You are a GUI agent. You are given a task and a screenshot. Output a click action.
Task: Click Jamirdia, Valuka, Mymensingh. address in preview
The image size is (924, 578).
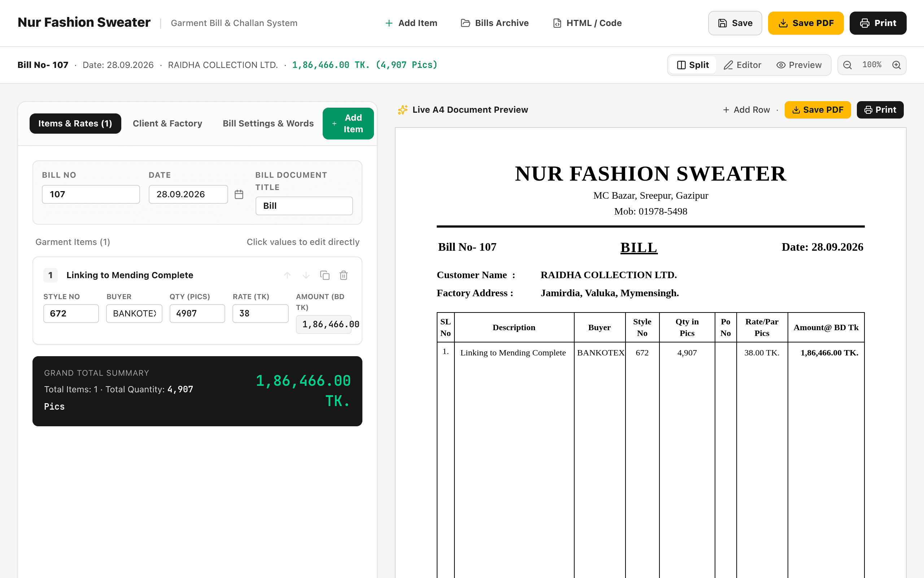(610, 293)
